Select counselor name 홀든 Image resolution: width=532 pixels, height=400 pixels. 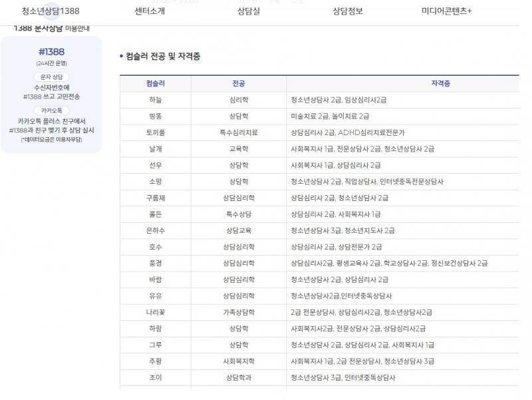[x=156, y=214]
